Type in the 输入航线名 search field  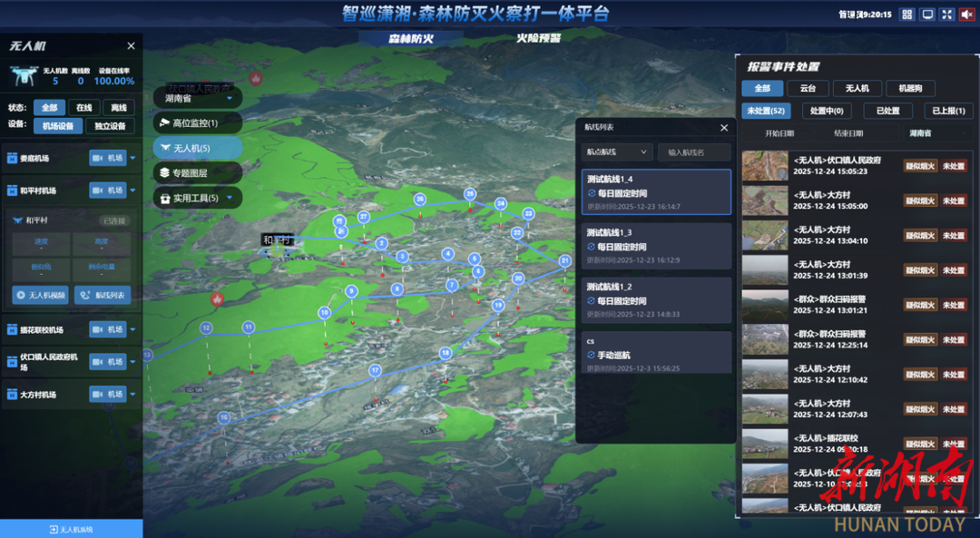coord(693,152)
